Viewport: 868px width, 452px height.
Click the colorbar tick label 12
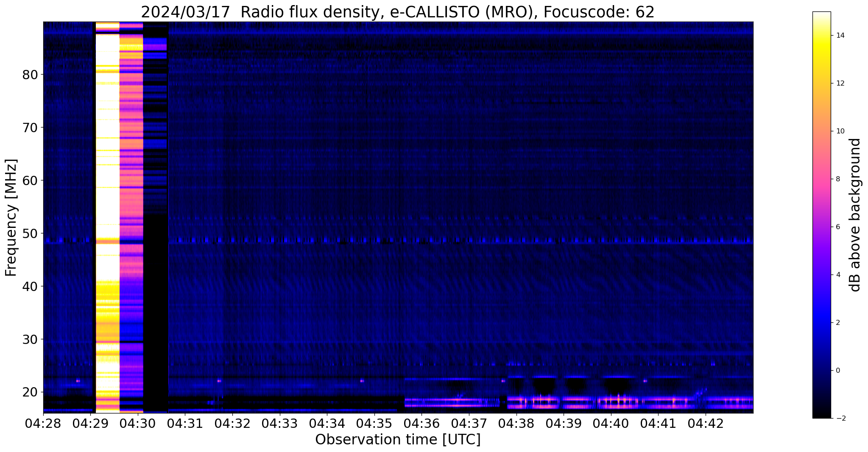click(x=840, y=83)
